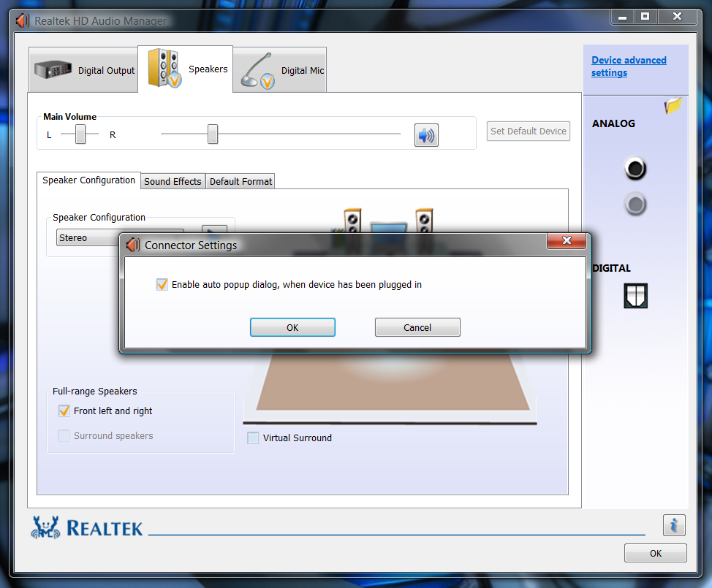Open the information icon button
Viewport: 712px width, 588px height.
click(674, 525)
